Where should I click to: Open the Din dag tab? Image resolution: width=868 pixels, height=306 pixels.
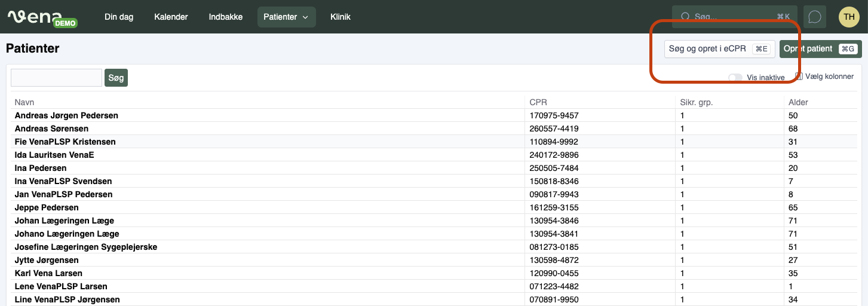pos(119,17)
